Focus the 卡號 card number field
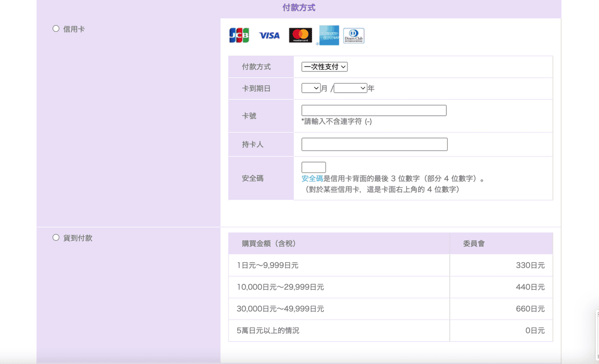This screenshot has height=364, width=599. click(374, 111)
